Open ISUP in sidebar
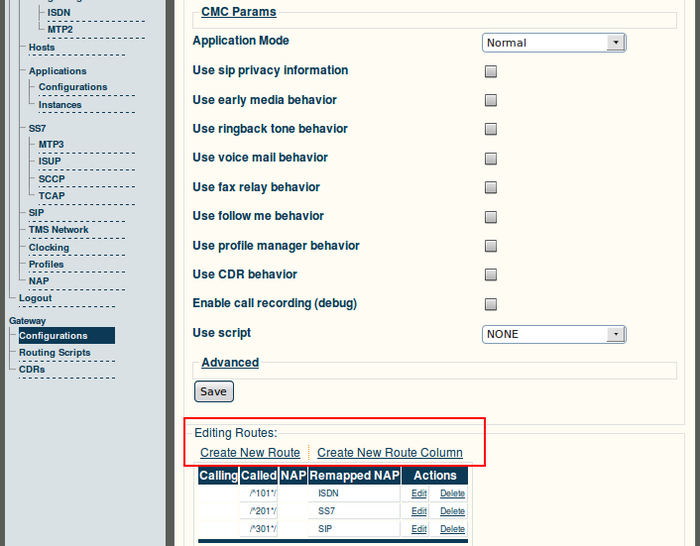Viewport: 700px width, 546px height. point(49,161)
